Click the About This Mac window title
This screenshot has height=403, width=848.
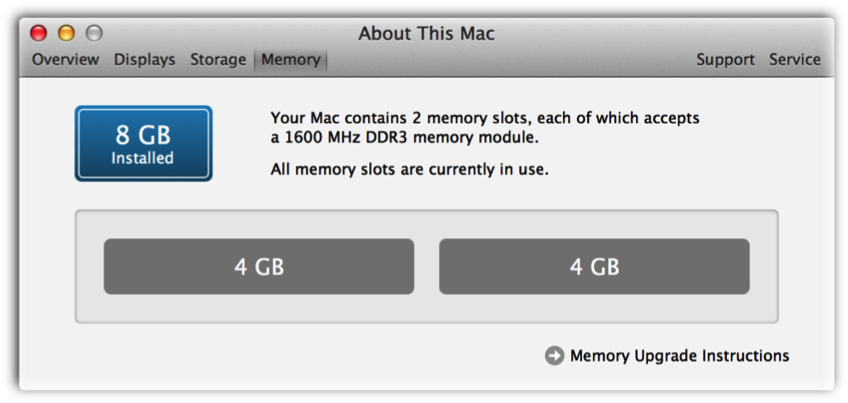coord(426,34)
